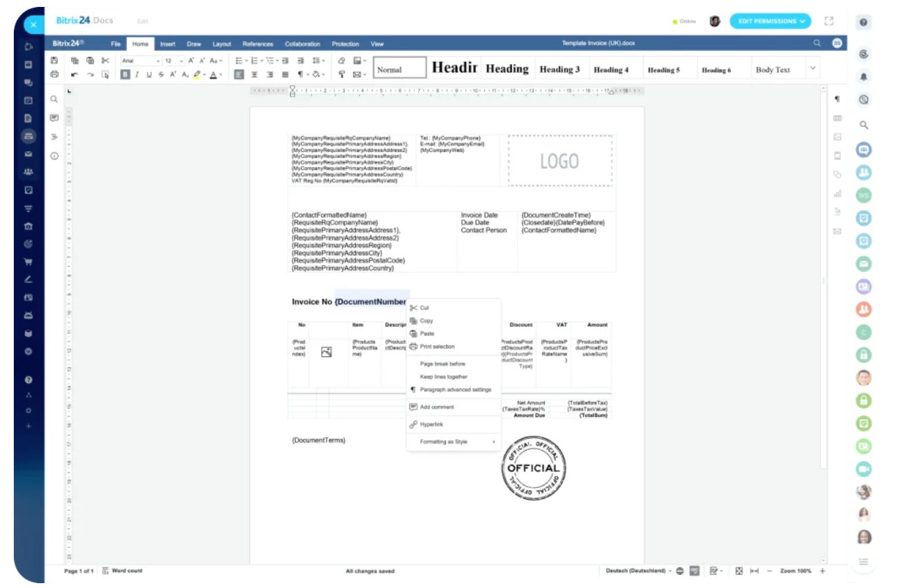The image size is (906, 588).
Task: Choose Hyperlink from context menu
Action: pos(453,424)
